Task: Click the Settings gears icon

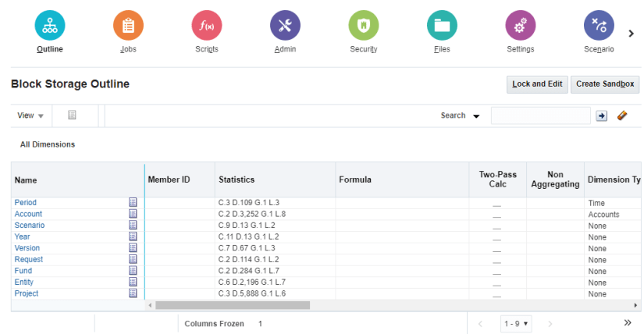Action: tap(521, 26)
